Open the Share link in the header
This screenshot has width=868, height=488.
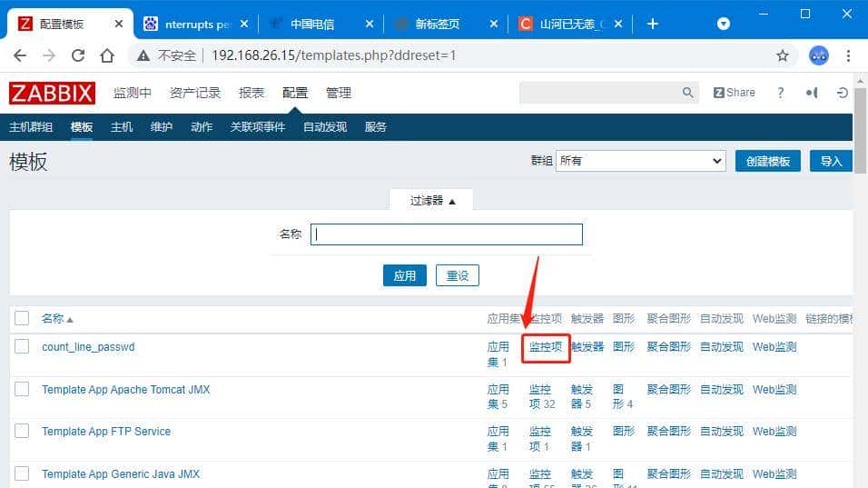pos(734,93)
